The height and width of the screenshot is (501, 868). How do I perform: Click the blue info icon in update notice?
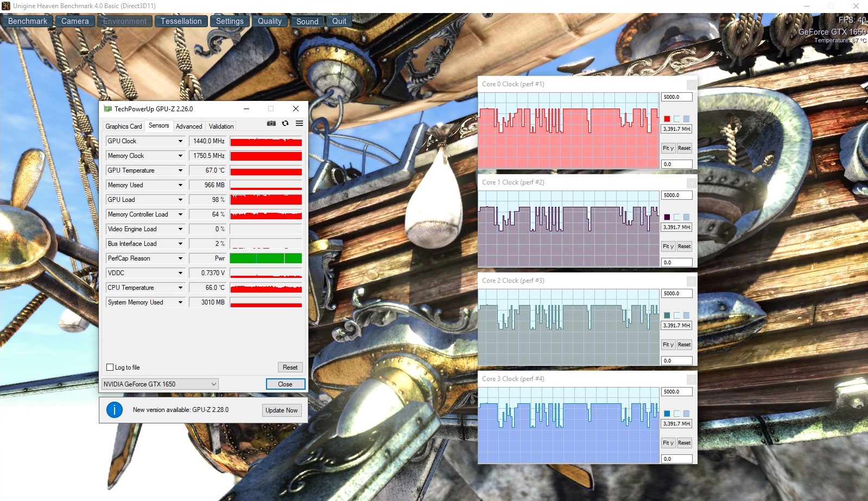tap(115, 410)
